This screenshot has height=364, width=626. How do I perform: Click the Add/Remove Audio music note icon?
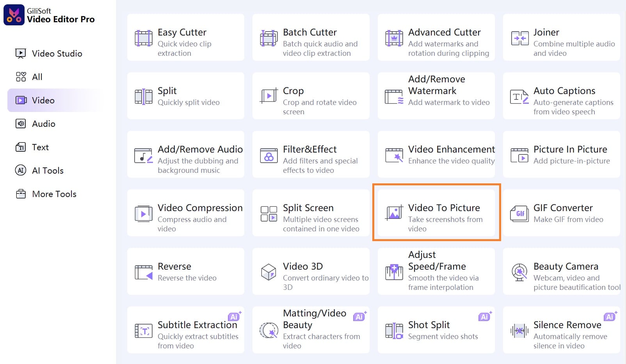[144, 155]
